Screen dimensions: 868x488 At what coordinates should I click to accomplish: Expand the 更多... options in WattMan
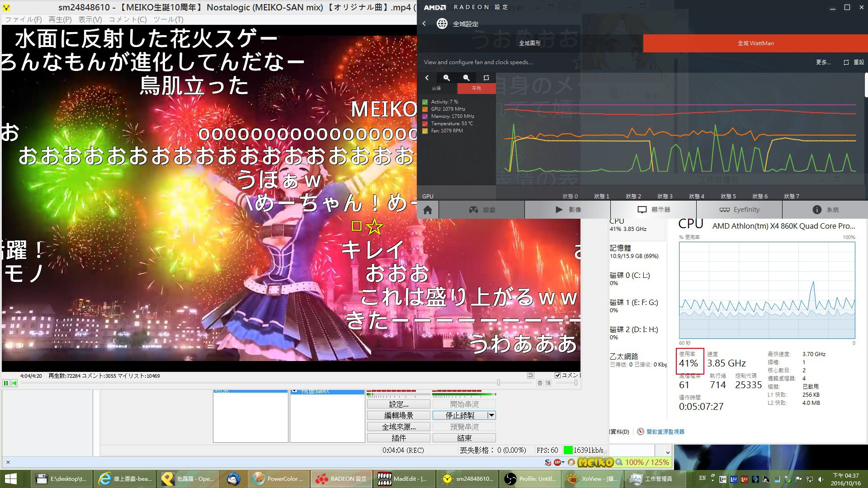pos(823,62)
